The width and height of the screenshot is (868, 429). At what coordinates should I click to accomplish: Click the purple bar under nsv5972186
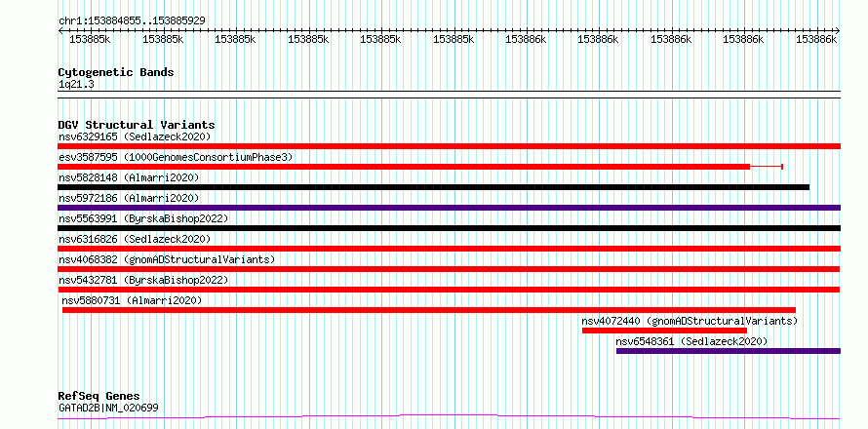tap(449, 208)
